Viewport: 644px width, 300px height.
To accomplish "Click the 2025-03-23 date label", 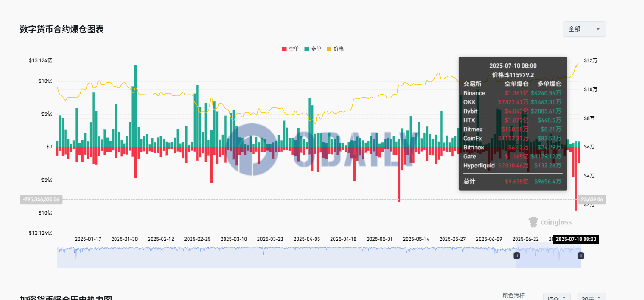I will (x=270, y=239).
